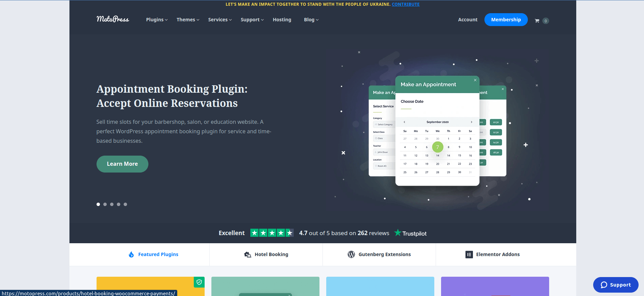The image size is (644, 296).
Task: Expand the Plugins menu
Action: click(x=157, y=20)
